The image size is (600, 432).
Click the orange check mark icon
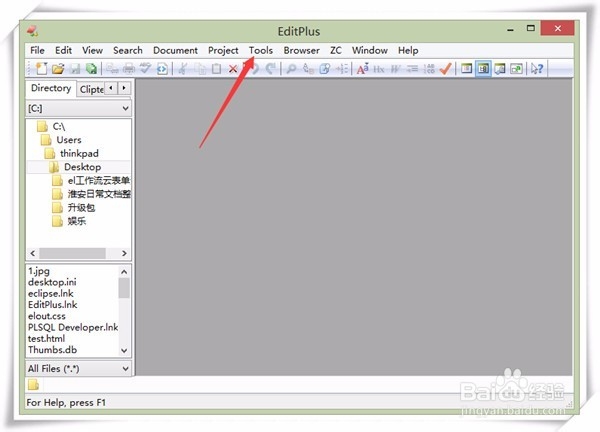tap(445, 69)
